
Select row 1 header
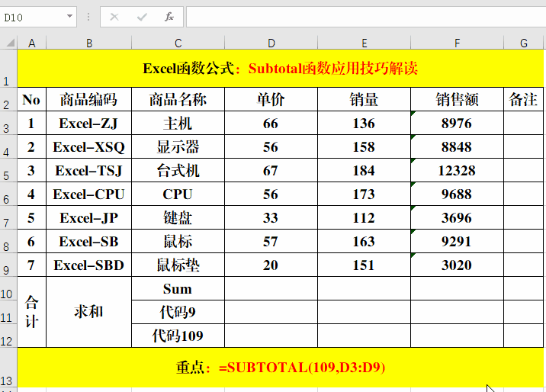tap(8, 69)
